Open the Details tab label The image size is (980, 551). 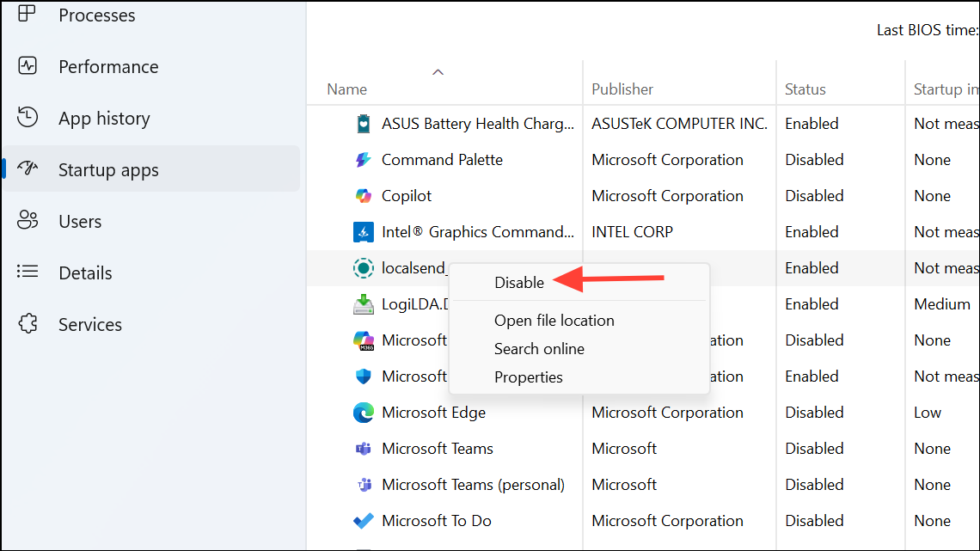pyautogui.click(x=85, y=273)
